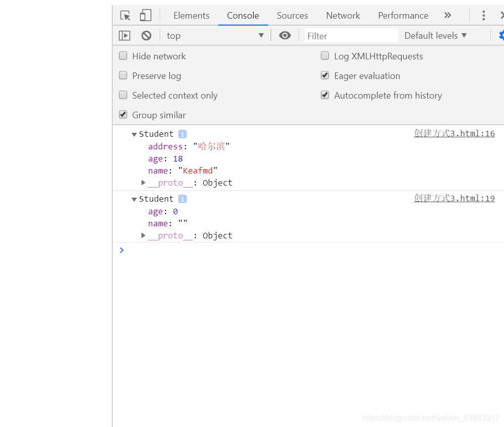Clear the console with the ban icon
The image size is (504, 427).
(146, 35)
